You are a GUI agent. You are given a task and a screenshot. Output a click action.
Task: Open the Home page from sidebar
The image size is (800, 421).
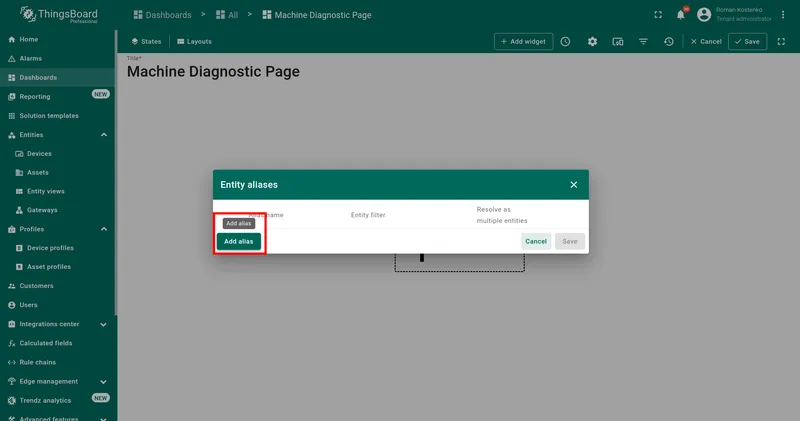(57, 39)
